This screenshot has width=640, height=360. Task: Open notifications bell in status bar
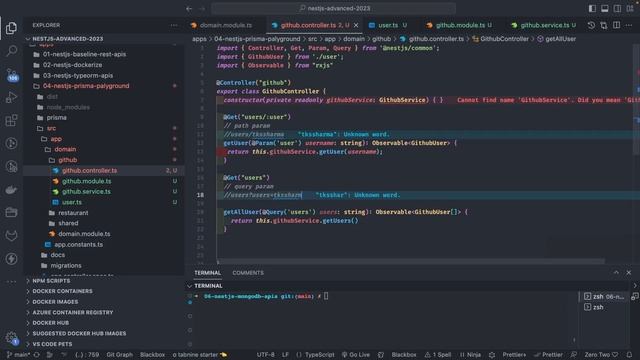point(629,355)
